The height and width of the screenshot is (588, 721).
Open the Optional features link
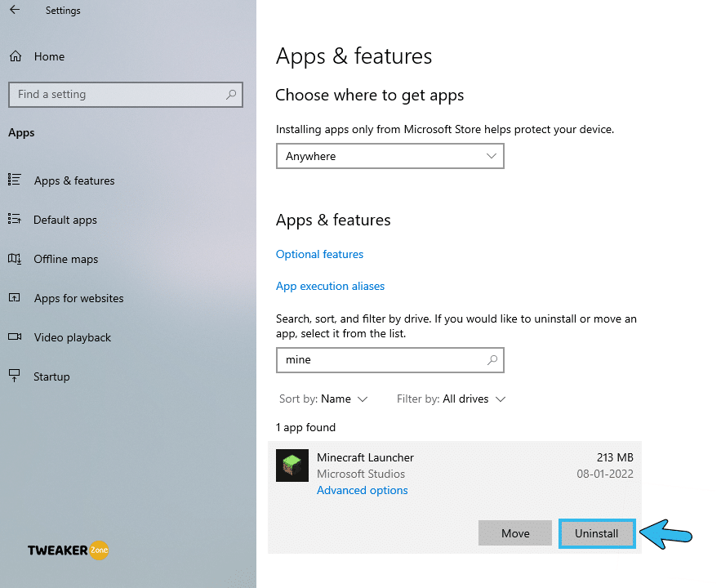pos(319,254)
